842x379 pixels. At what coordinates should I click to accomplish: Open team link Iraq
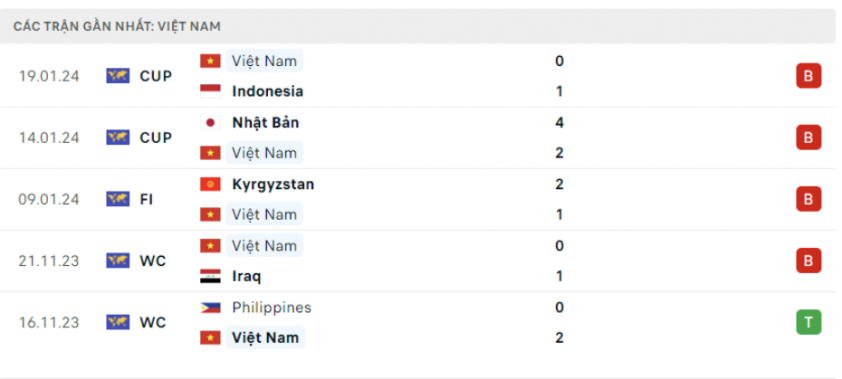coord(246,276)
